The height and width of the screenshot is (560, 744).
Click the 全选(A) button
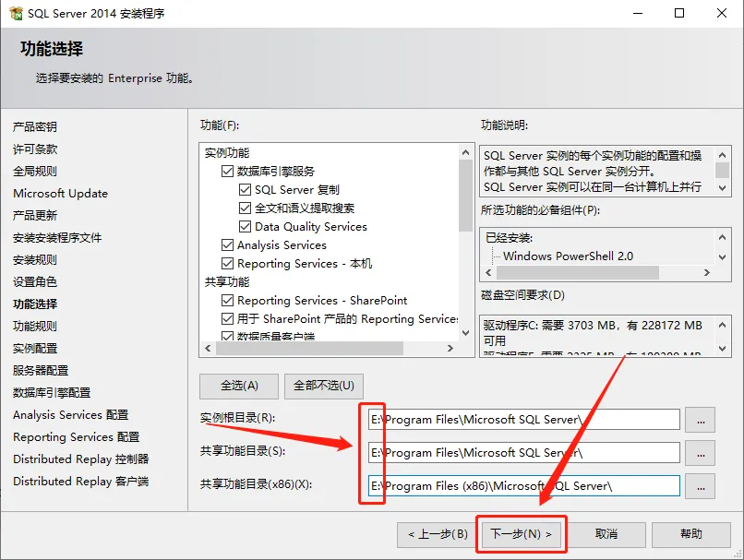coord(239,386)
